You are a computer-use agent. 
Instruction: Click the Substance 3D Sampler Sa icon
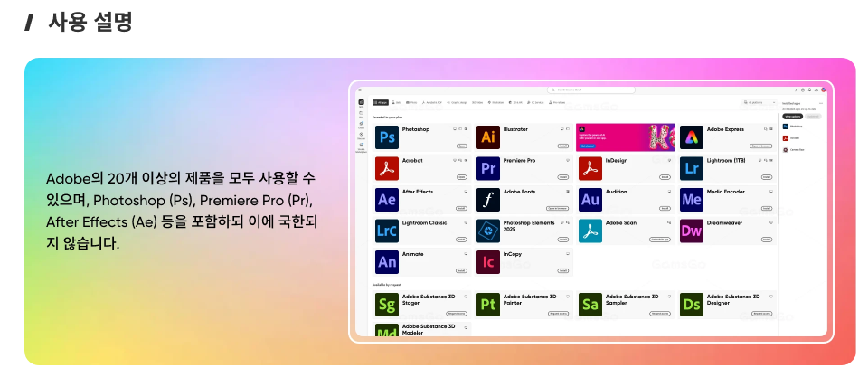[x=590, y=305]
